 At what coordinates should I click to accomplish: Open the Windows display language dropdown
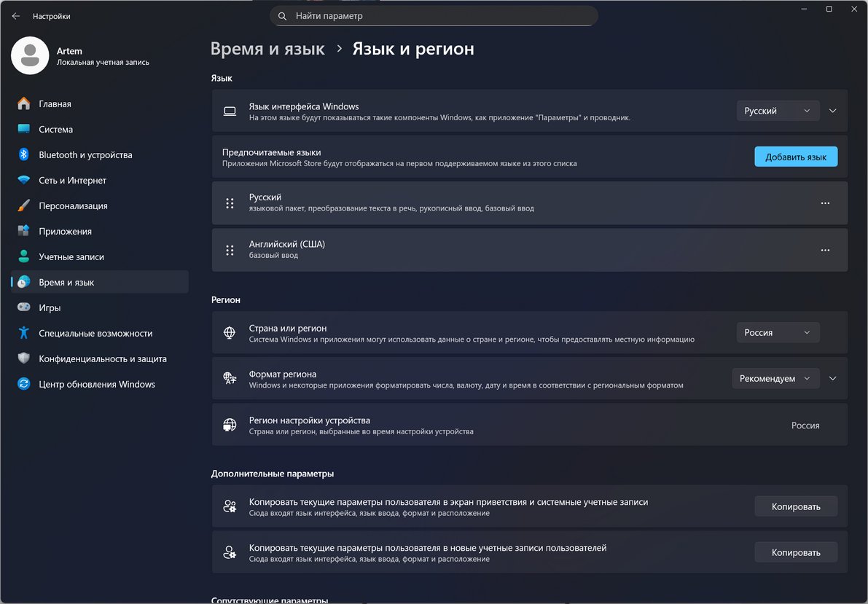pos(778,110)
